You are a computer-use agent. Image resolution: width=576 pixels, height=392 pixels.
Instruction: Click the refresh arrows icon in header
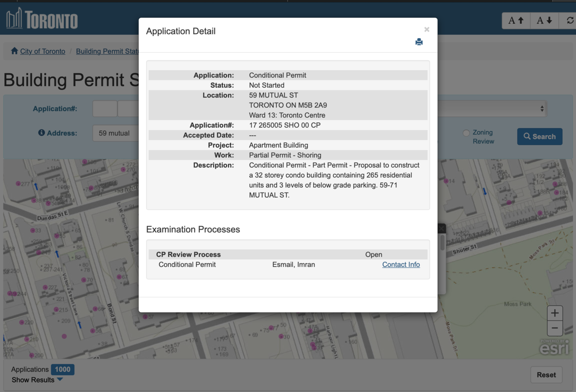pyautogui.click(x=570, y=21)
